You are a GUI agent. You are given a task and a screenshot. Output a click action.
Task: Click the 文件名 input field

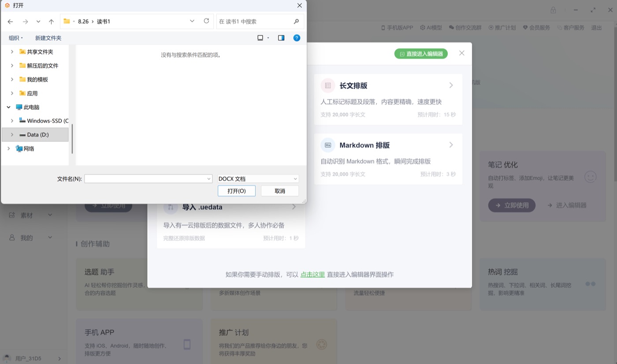click(145, 178)
